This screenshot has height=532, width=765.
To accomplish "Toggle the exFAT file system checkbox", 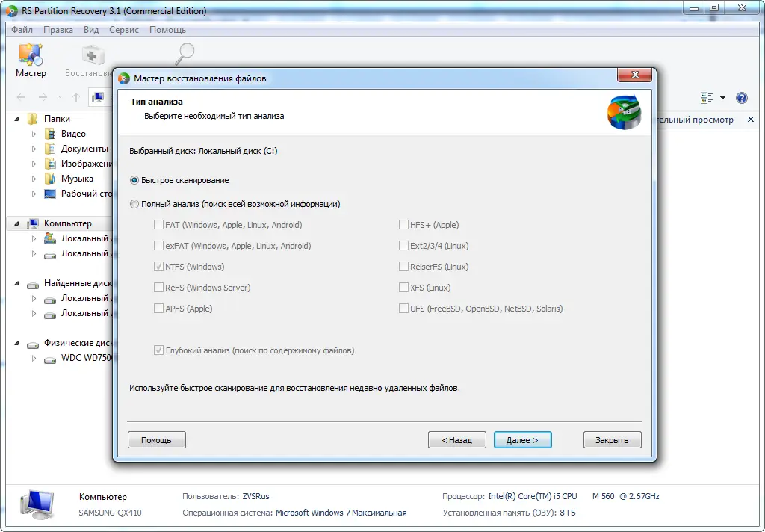I will tap(158, 246).
